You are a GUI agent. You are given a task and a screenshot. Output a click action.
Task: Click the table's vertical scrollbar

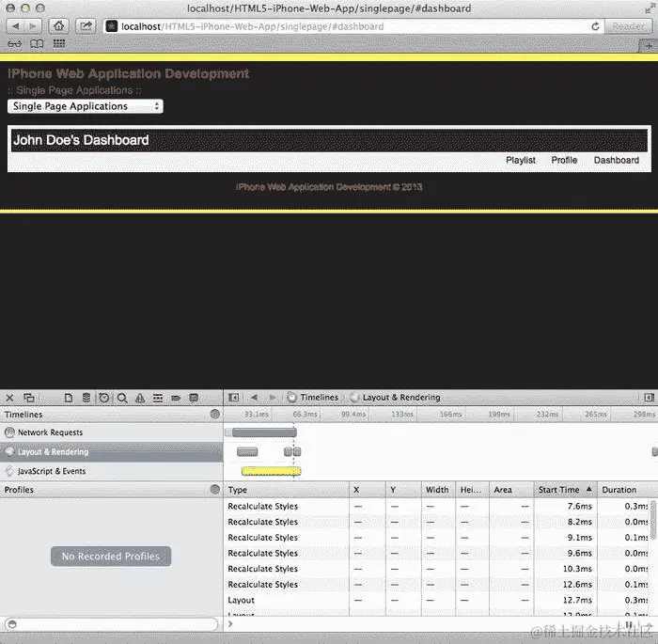click(654, 521)
